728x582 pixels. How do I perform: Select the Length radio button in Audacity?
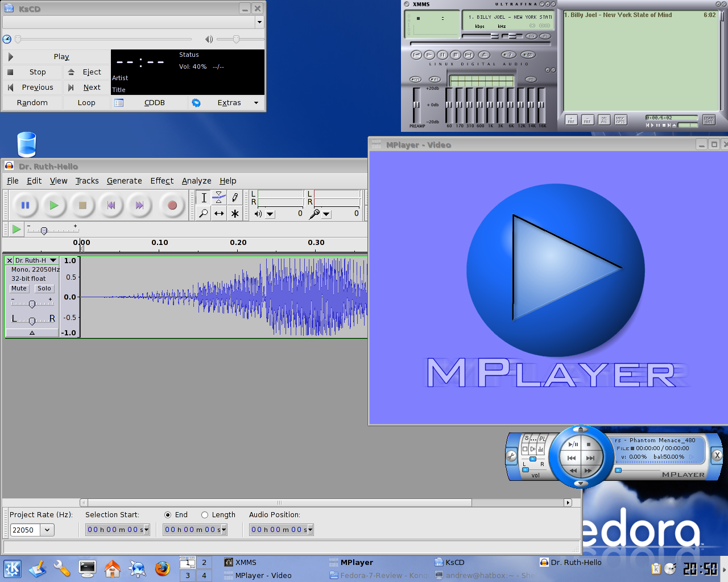pyautogui.click(x=205, y=515)
